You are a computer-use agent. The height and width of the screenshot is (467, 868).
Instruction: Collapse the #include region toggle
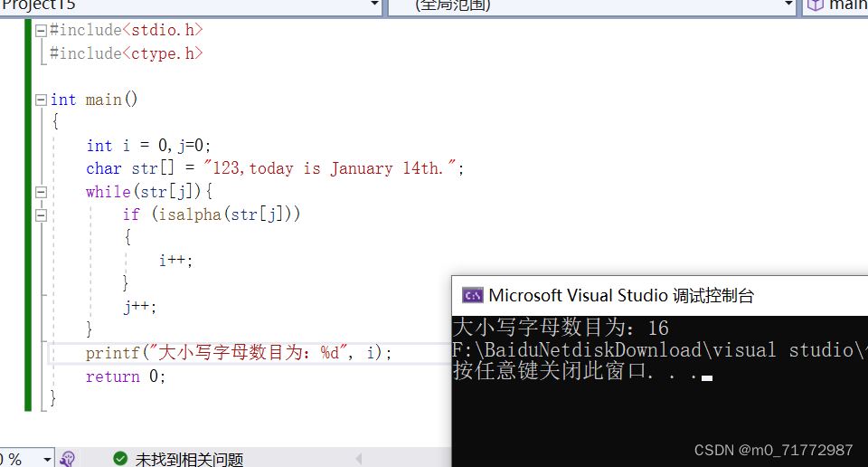tap(41, 31)
